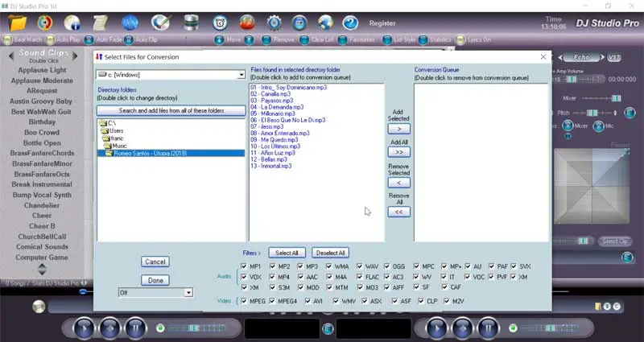Uncheck the WAV audio filter checkbox

(360, 266)
